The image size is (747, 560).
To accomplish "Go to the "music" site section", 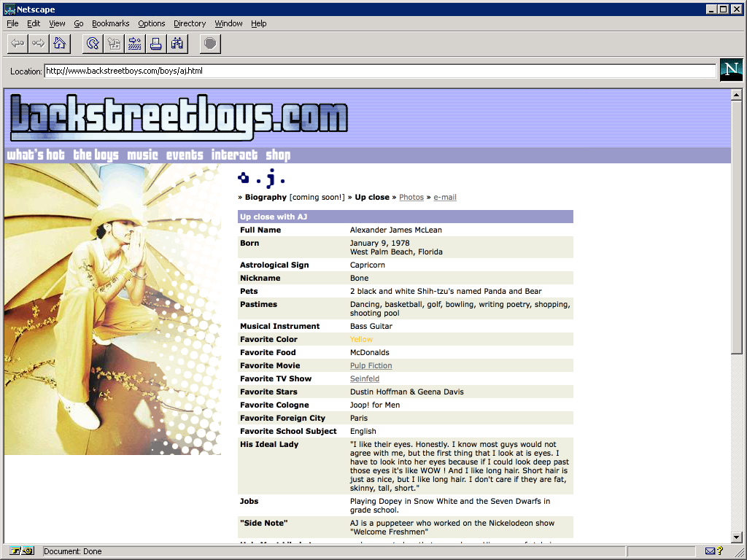I will coord(142,155).
